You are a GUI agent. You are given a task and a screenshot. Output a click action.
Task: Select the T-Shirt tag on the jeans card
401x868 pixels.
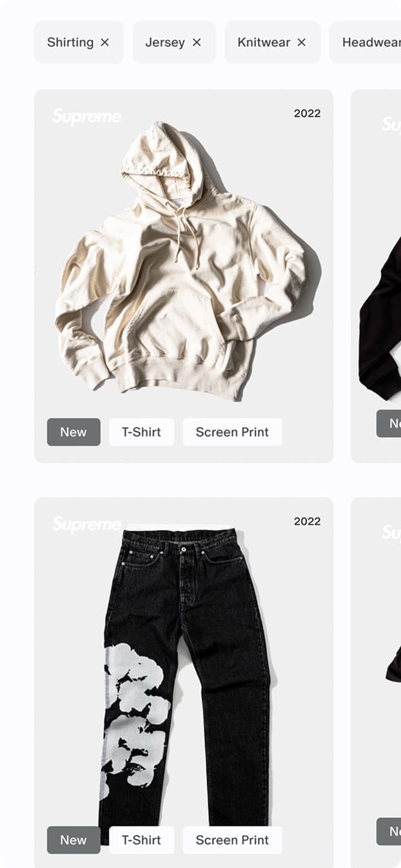point(141,840)
